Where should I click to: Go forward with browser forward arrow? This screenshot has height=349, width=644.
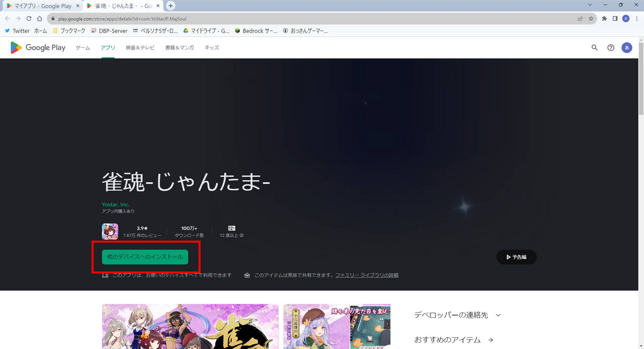[x=18, y=18]
